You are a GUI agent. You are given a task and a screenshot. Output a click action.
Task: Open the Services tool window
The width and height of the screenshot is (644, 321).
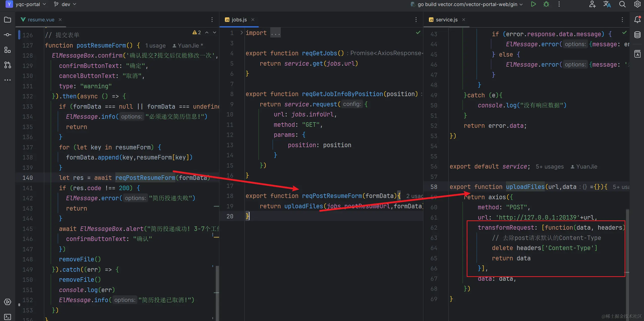pos(8,302)
